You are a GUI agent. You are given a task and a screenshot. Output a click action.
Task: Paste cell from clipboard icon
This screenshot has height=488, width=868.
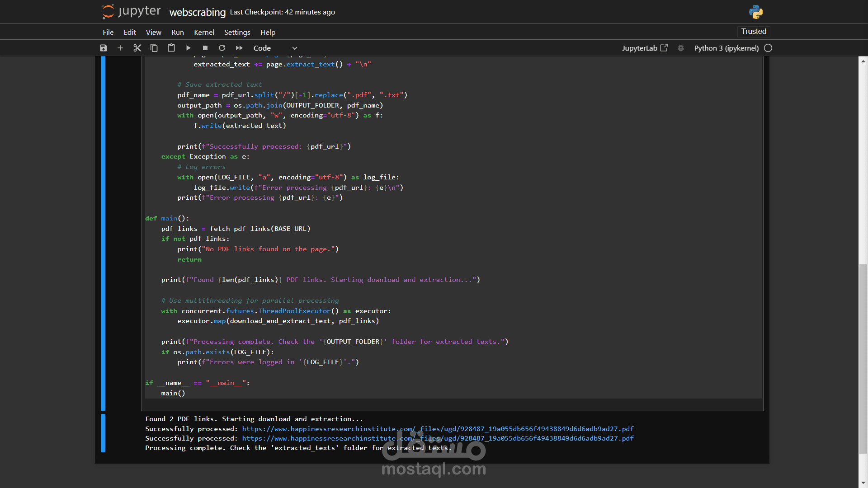click(x=171, y=48)
